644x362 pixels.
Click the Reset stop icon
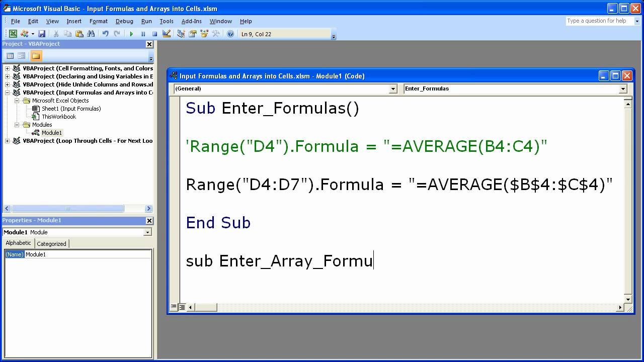click(154, 34)
